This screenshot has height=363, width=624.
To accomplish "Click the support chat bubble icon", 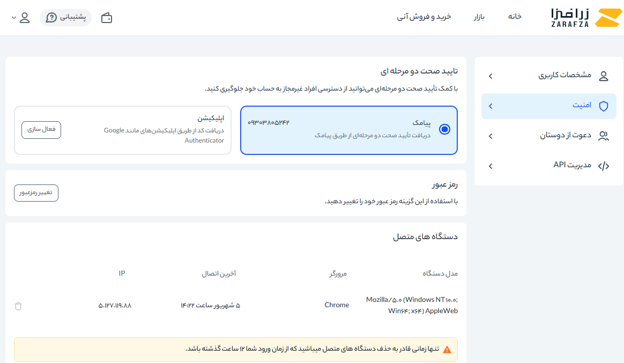I will pyautogui.click(x=51, y=18).
